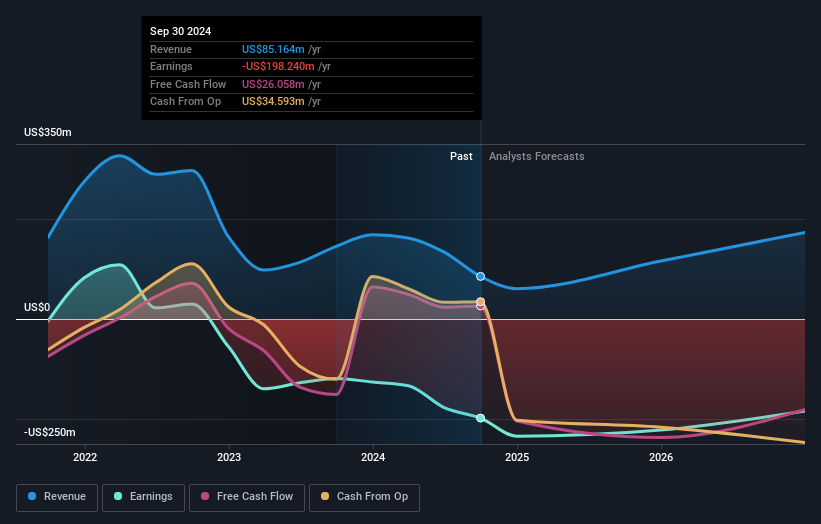The width and height of the screenshot is (821, 524).
Task: Click the US$34.593m cash from op value
Action: 273,102
